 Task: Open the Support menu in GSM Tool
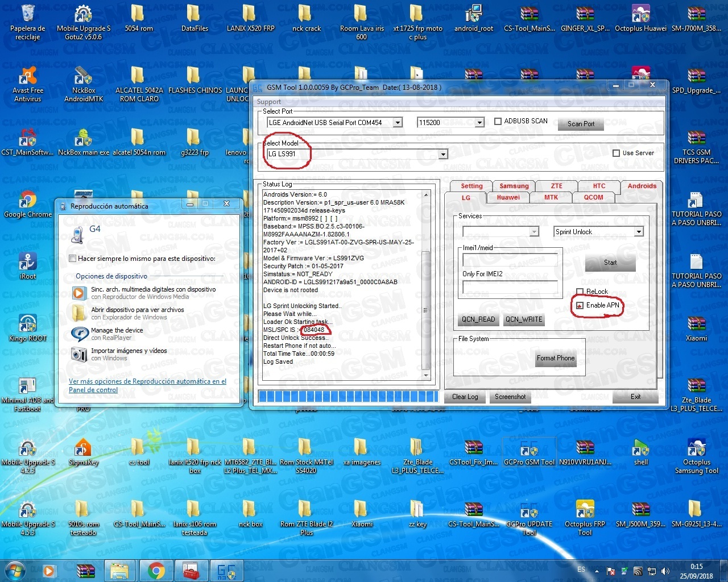click(269, 102)
